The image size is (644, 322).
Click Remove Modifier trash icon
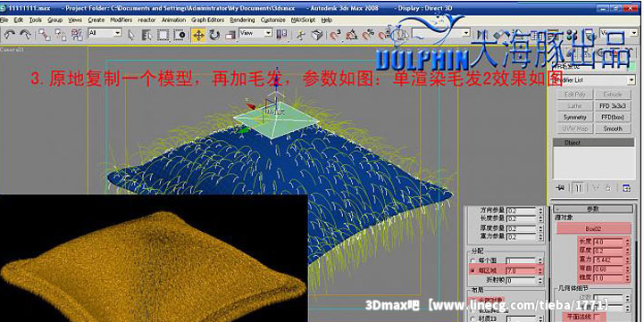pyautogui.click(x=608, y=188)
